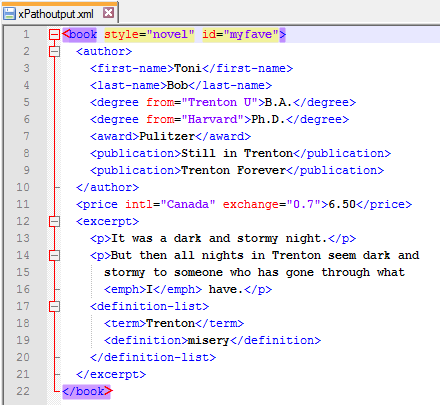Place cursor in the highlighted opening book tag

(80, 34)
